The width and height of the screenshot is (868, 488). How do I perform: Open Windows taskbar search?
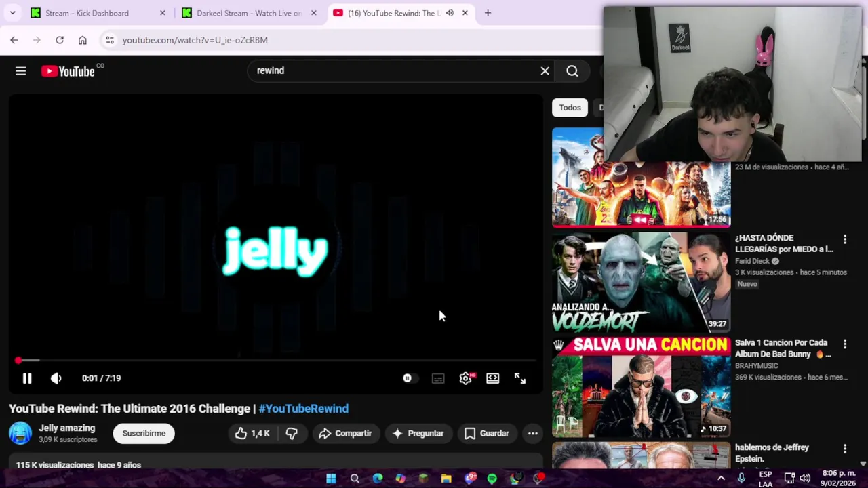click(x=355, y=479)
